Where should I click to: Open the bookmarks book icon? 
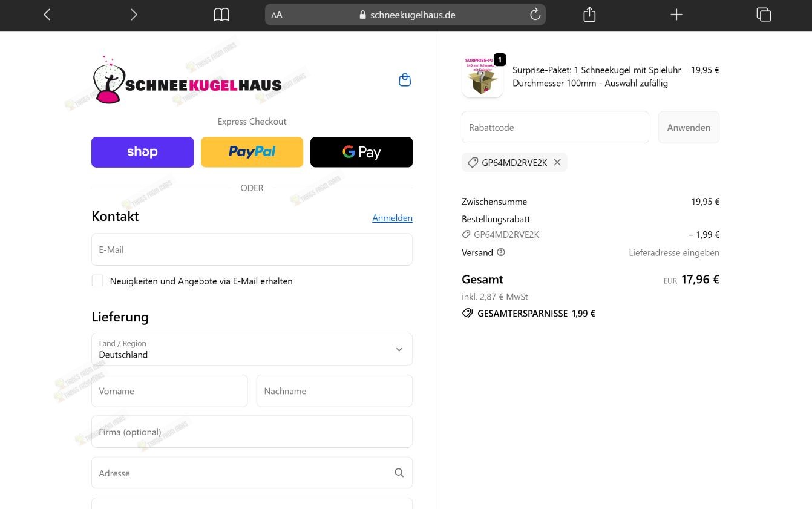click(221, 15)
